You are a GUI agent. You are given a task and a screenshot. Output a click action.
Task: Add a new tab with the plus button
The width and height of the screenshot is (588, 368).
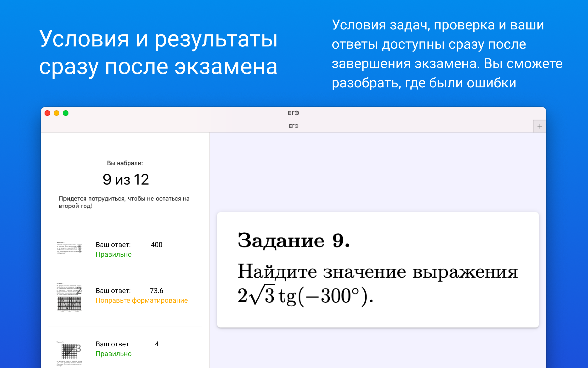pos(540,126)
